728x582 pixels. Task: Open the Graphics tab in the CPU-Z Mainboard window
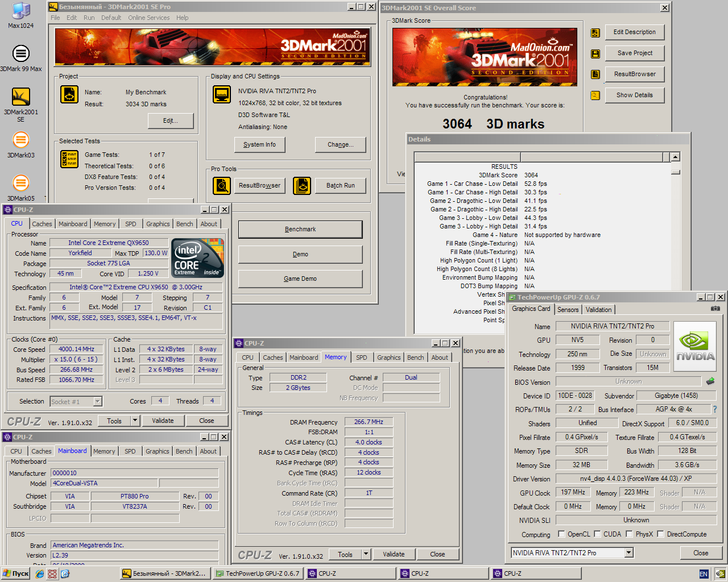point(158,451)
